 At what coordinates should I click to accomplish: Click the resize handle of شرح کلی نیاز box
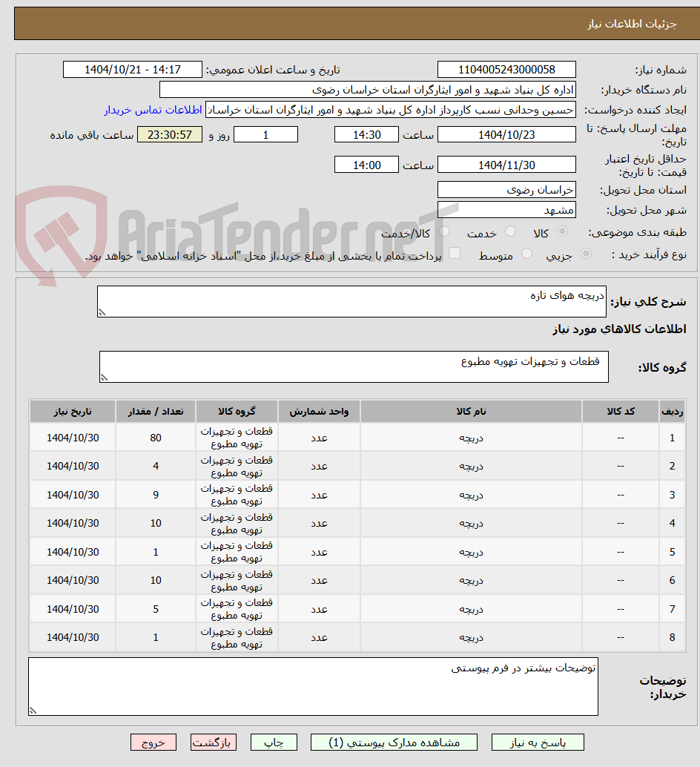point(102,312)
